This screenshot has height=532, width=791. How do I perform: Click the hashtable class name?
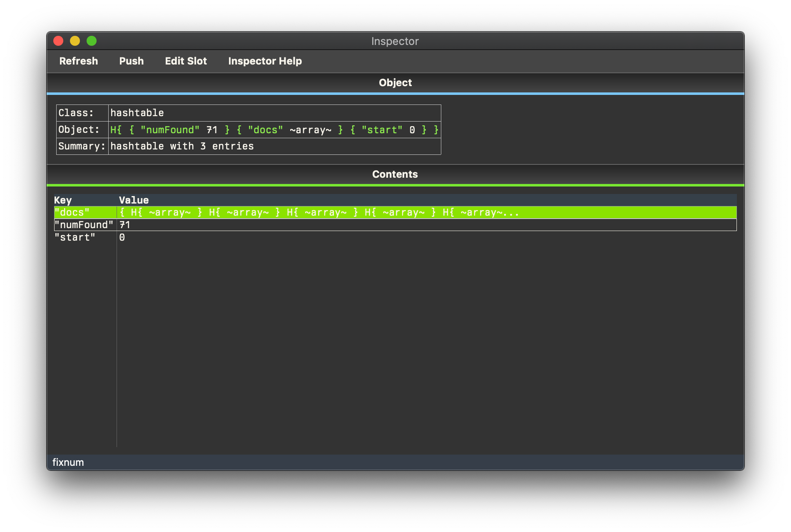(137, 113)
